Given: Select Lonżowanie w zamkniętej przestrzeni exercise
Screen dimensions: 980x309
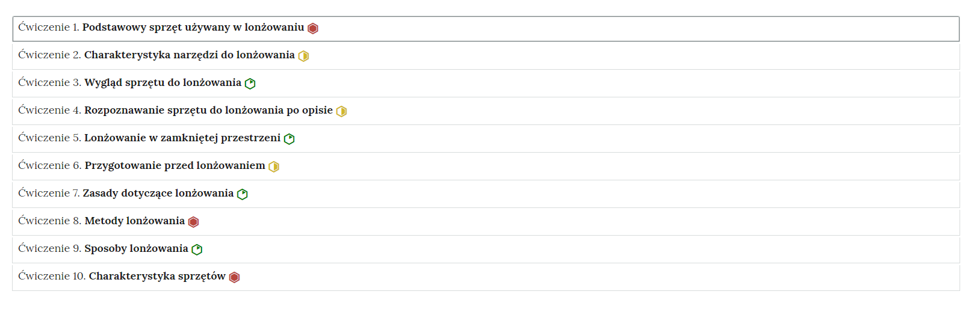Looking at the screenshot, I should (x=182, y=138).
